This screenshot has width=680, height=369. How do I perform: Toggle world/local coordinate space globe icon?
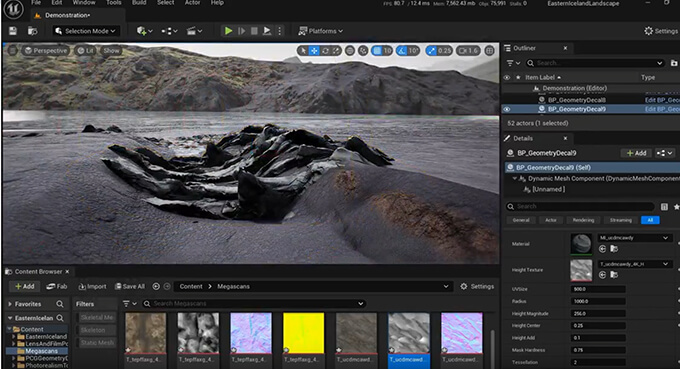pos(350,51)
